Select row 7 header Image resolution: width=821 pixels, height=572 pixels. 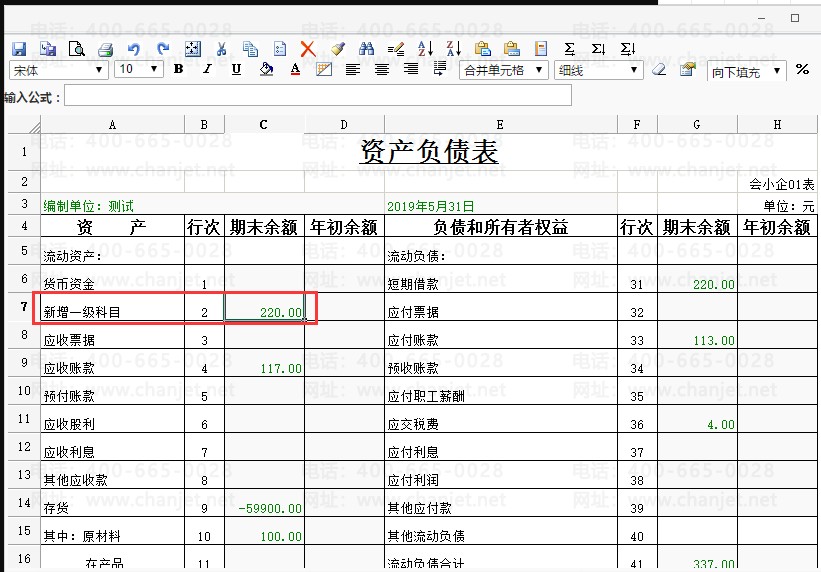click(x=24, y=306)
